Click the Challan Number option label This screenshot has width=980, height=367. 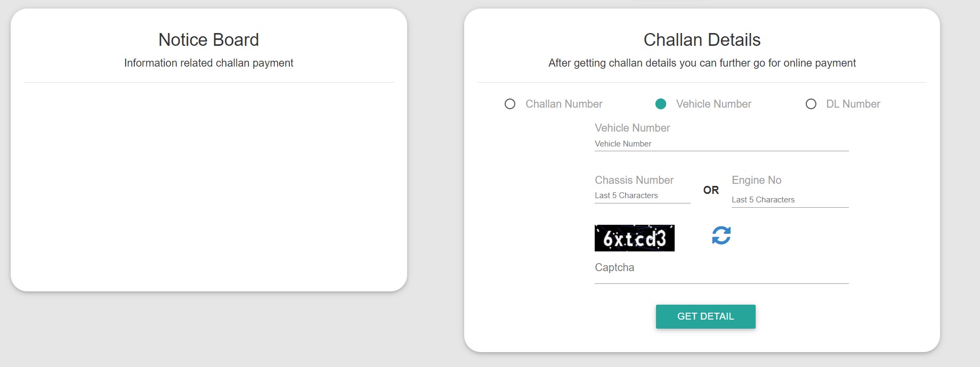click(564, 104)
